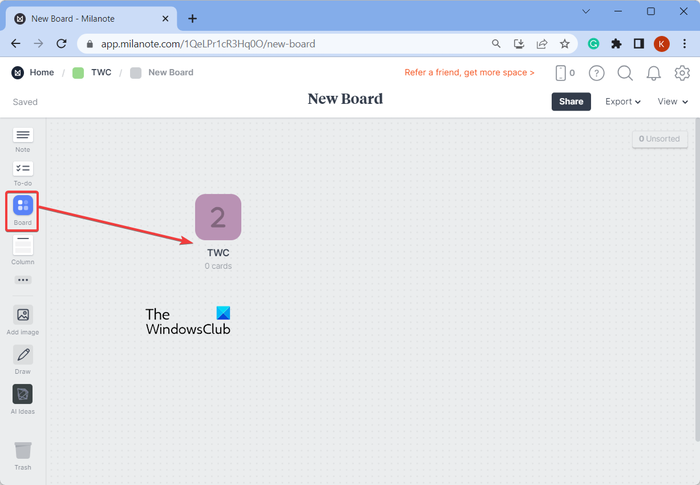700x485 pixels.
Task: Open mobile app phone icon
Action: 561,73
